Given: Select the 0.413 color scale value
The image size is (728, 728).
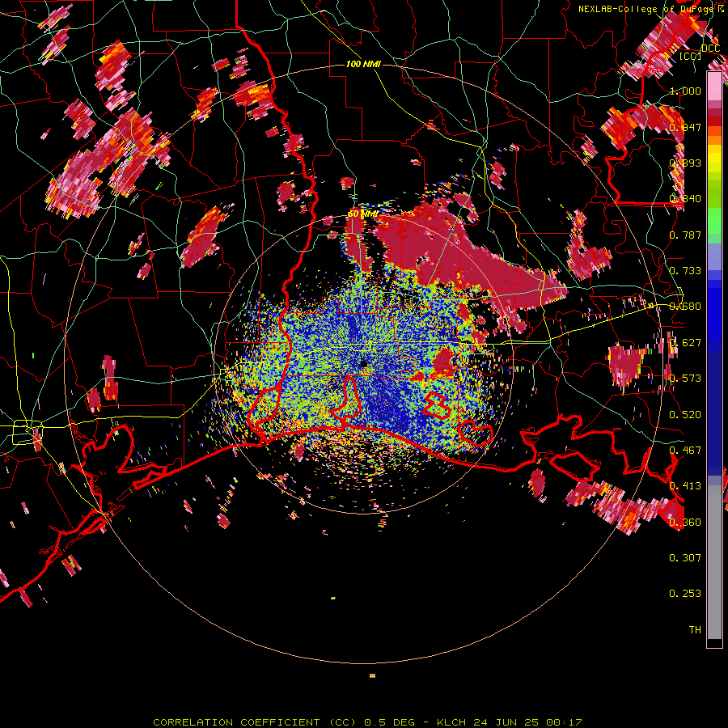Looking at the screenshot, I should (685, 486).
